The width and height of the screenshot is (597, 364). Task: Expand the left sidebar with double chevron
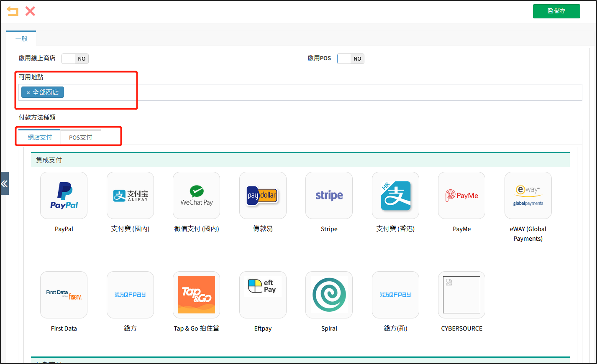(4, 183)
